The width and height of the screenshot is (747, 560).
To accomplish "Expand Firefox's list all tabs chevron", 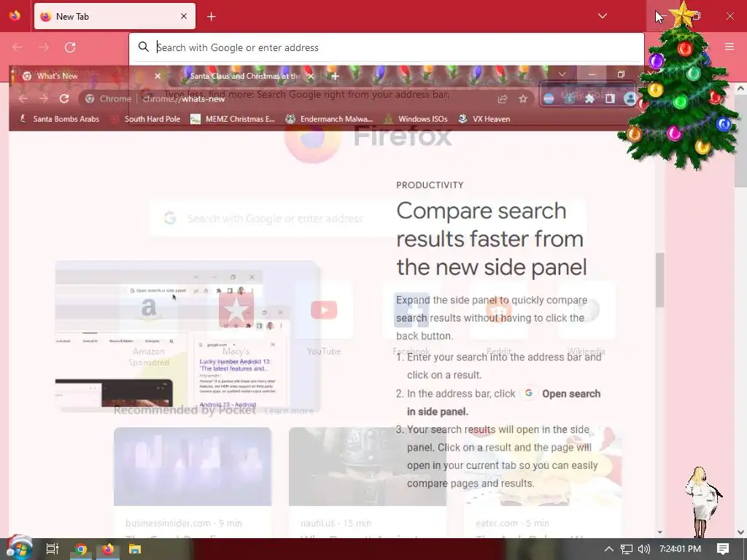I will tap(602, 16).
